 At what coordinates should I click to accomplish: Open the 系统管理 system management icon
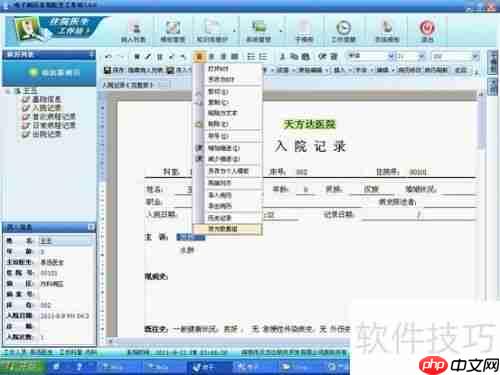(x=259, y=32)
